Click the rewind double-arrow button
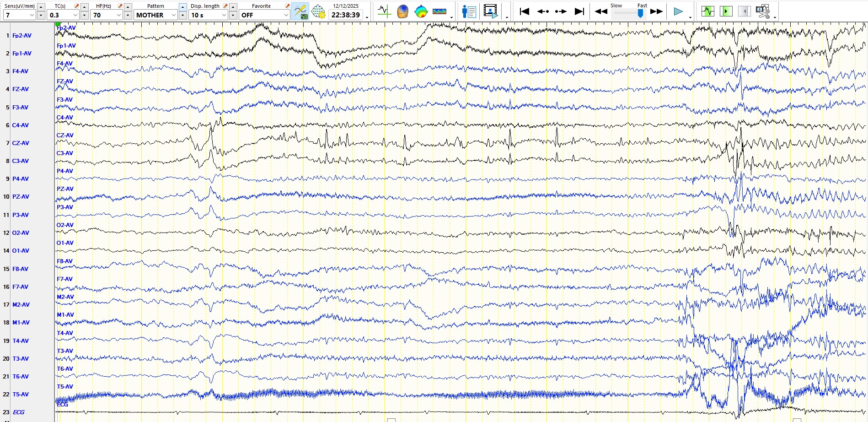This screenshot has width=868, height=422. 601,11
